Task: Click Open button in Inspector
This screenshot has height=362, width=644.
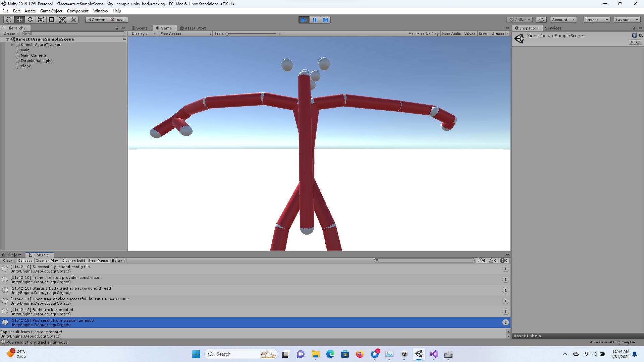Action: tap(635, 42)
